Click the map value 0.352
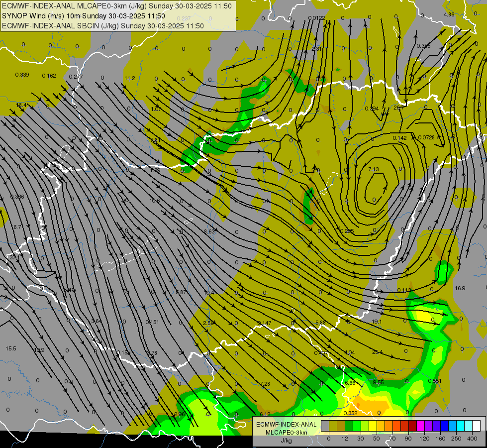Image resolution: width=487 pixels, height=448 pixels. [351, 413]
